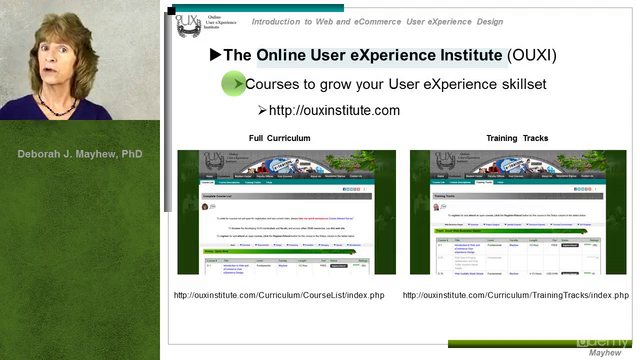Click the 'Online User eXperience Institute' title

[379, 55]
